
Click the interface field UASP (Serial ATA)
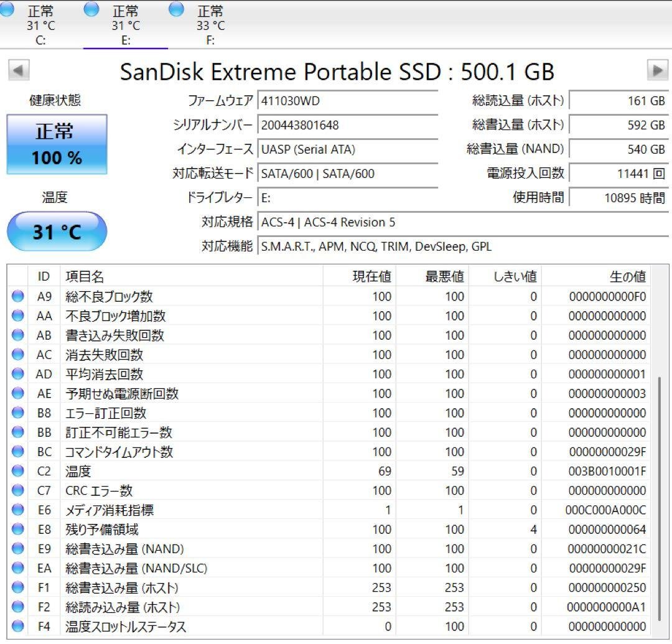point(348,149)
